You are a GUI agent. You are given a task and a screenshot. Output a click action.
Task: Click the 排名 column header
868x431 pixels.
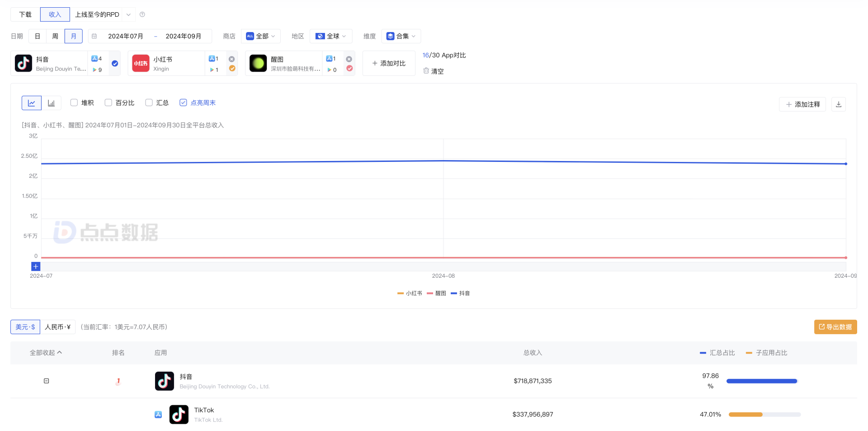click(118, 353)
